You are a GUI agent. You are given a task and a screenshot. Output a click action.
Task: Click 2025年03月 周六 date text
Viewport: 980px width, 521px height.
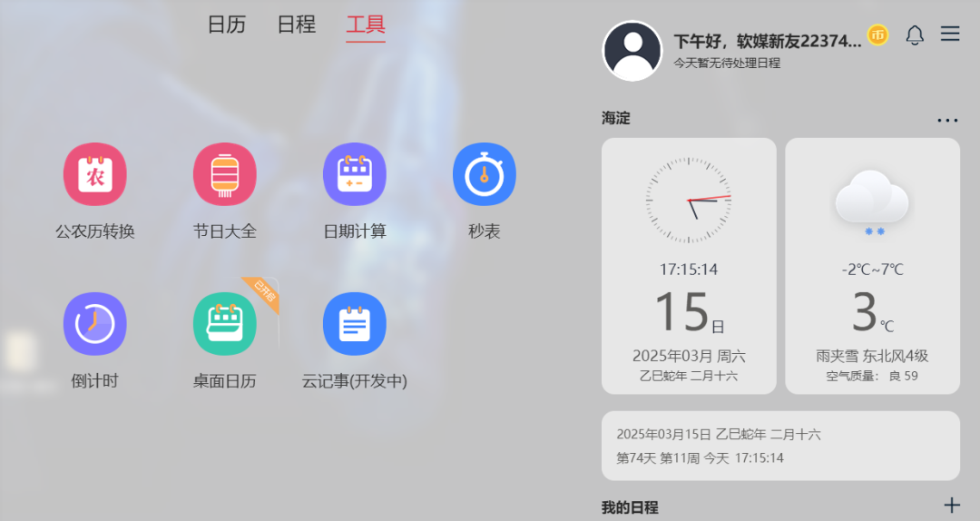[689, 357]
